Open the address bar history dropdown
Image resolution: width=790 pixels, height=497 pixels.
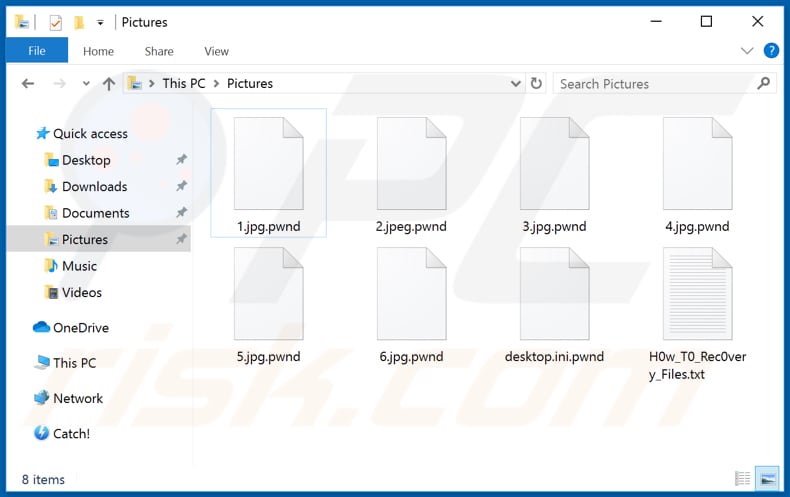click(515, 84)
